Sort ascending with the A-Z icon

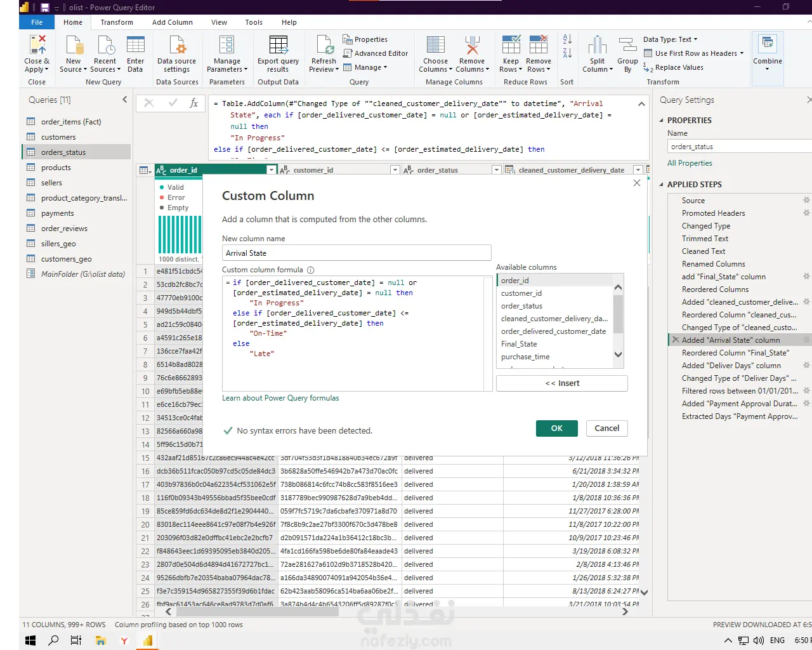567,39
